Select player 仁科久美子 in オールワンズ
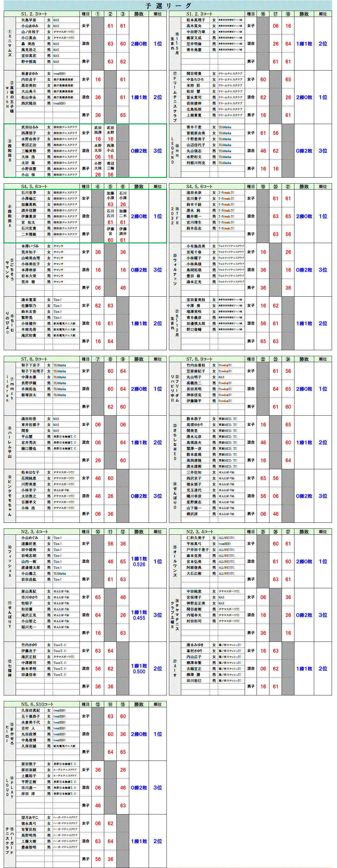The height and width of the screenshot is (868, 337). pos(196,538)
